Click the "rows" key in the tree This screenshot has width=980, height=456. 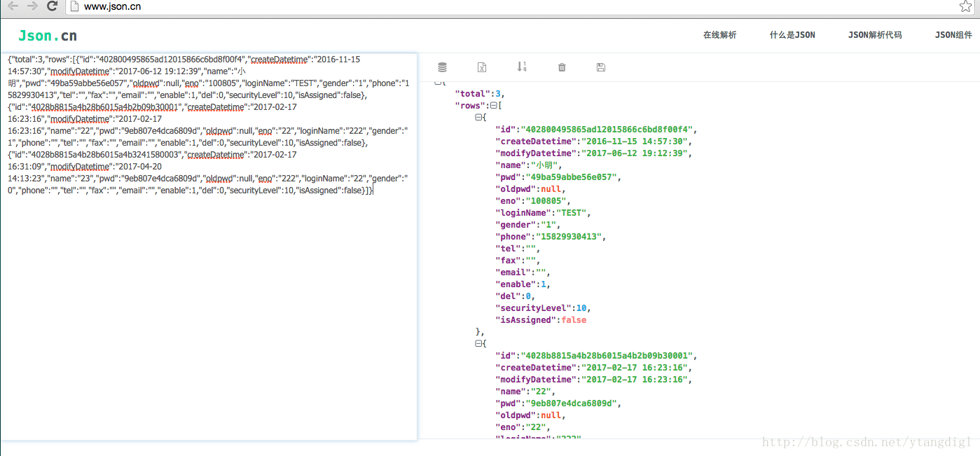[x=469, y=106]
